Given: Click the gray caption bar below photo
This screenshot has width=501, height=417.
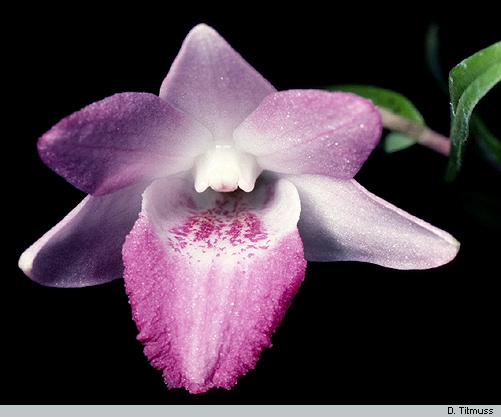Looking at the screenshot, I should point(250,411).
